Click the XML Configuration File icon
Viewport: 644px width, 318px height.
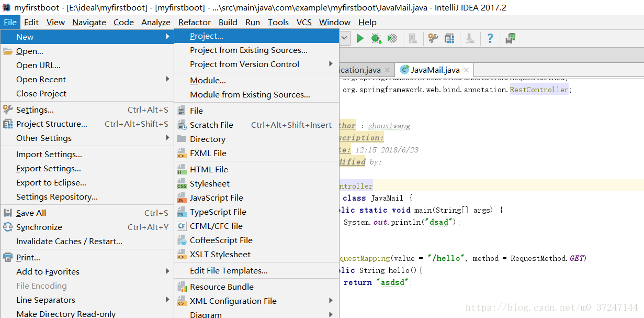182,301
